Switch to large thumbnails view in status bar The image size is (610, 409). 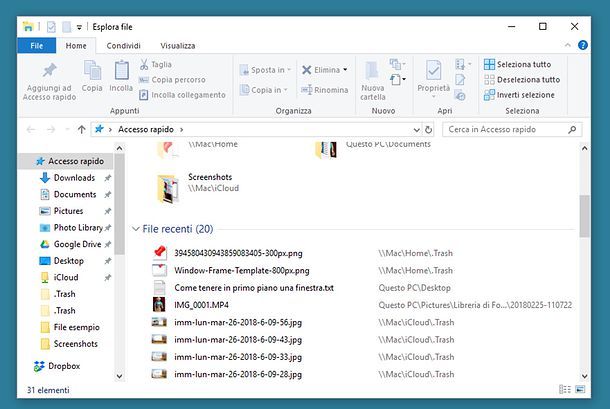point(580,389)
